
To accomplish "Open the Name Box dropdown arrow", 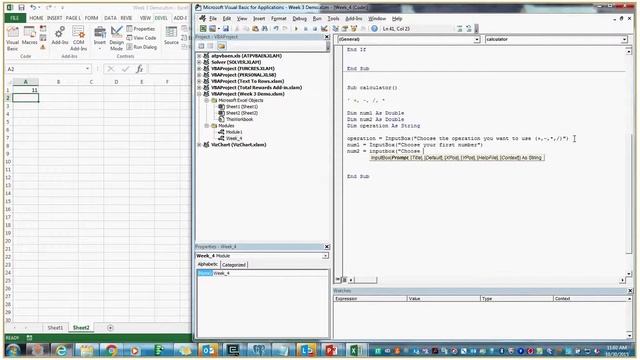I will (87, 69).
